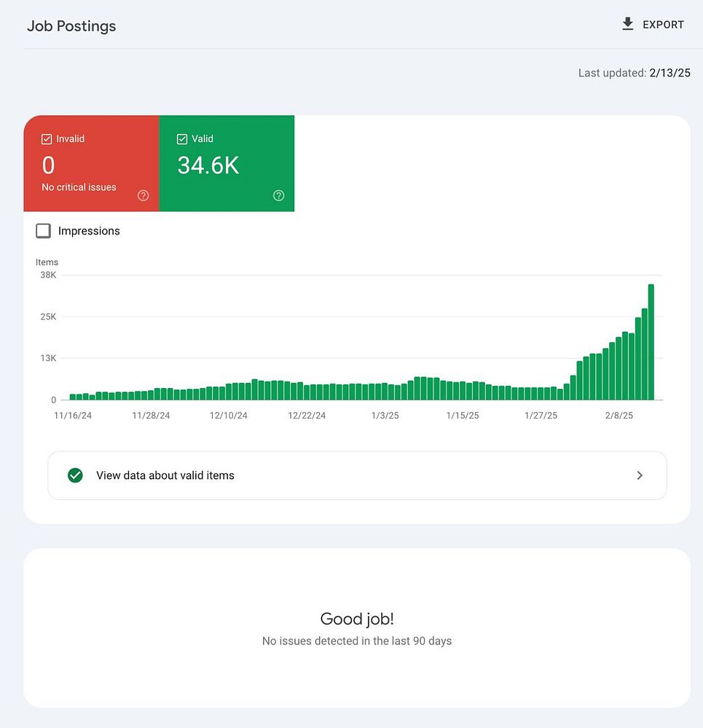Viewport: 703px width, 728px height.
Task: Expand valid items via chevron arrow
Action: tap(640, 475)
